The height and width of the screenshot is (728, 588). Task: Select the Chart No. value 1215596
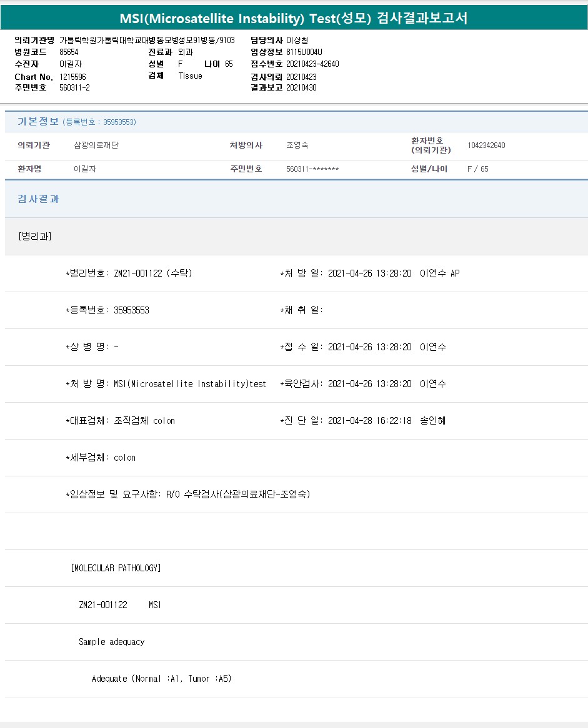(x=73, y=76)
